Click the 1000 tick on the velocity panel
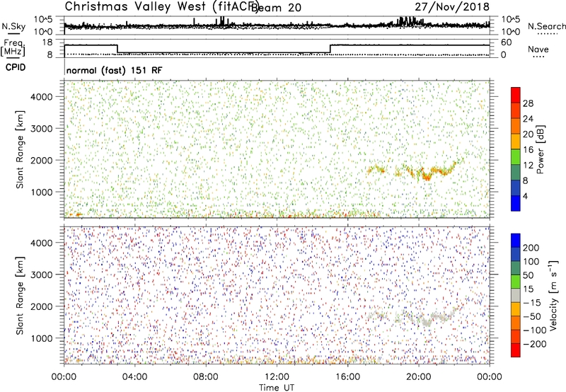This screenshot has width=566, height=392. tap(42, 338)
